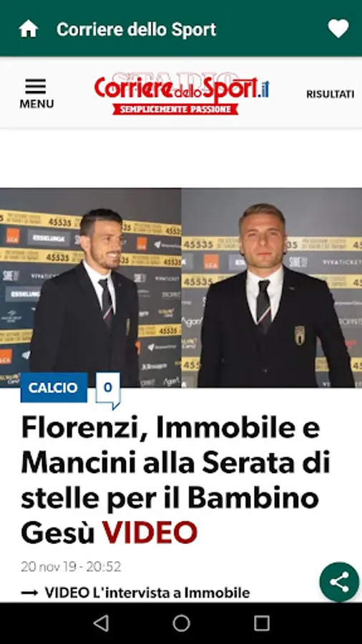The image size is (362, 644).
Task: Tap the home icon in the green header
Action: 29,29
